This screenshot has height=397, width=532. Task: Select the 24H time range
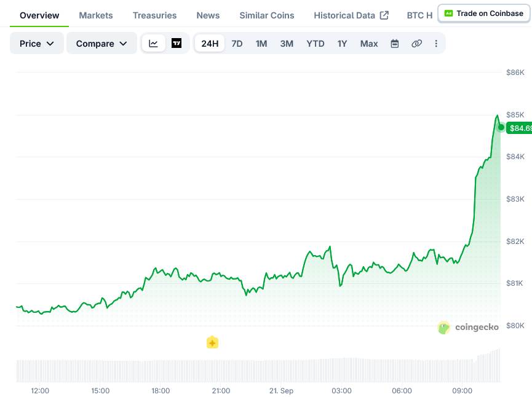210,44
